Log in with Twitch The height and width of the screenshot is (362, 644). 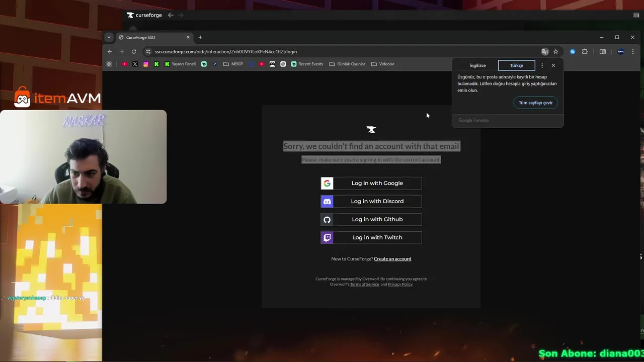tap(371, 238)
